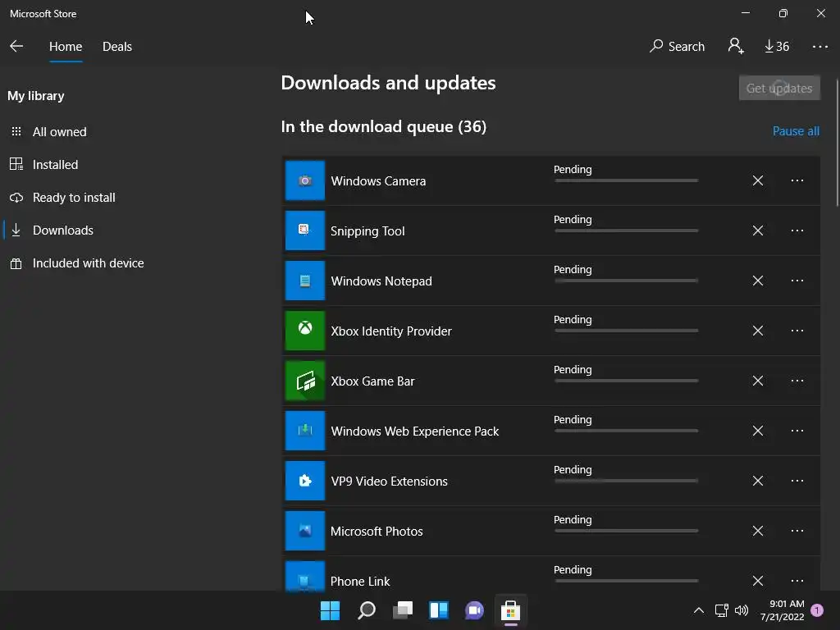
Task: Cancel the Xbox Game Bar download
Action: (757, 381)
